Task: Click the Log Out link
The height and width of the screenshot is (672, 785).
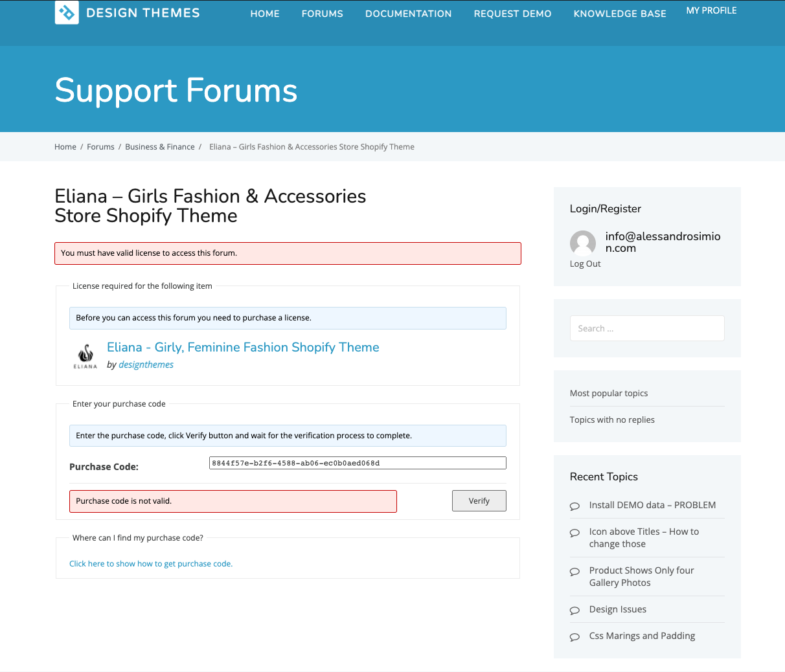Action: tap(586, 264)
